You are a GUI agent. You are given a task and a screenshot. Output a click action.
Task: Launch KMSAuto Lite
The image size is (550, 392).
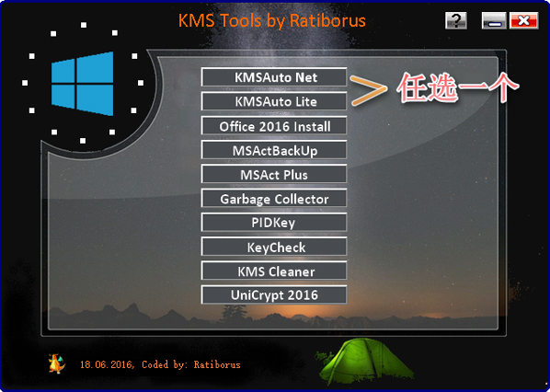click(x=274, y=101)
